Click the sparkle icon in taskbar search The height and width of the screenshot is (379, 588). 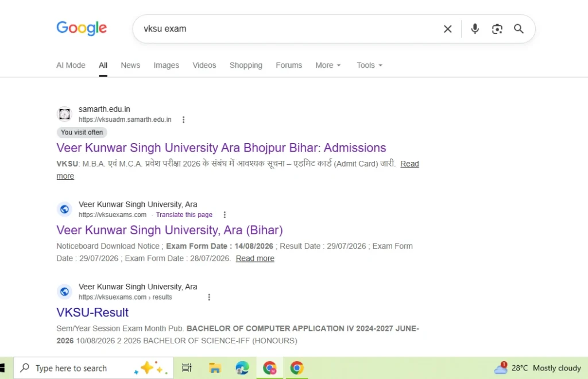click(151, 368)
